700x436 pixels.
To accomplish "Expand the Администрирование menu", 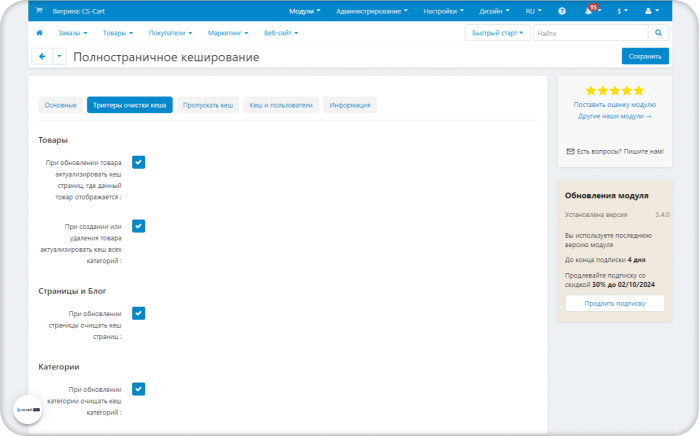I will click(x=371, y=11).
